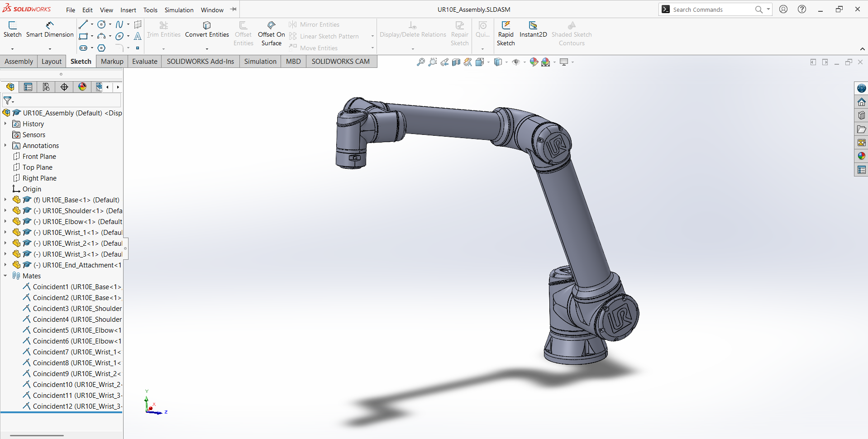Pick the Arc sketch tool
The height and width of the screenshot is (439, 868).
pyautogui.click(x=102, y=36)
